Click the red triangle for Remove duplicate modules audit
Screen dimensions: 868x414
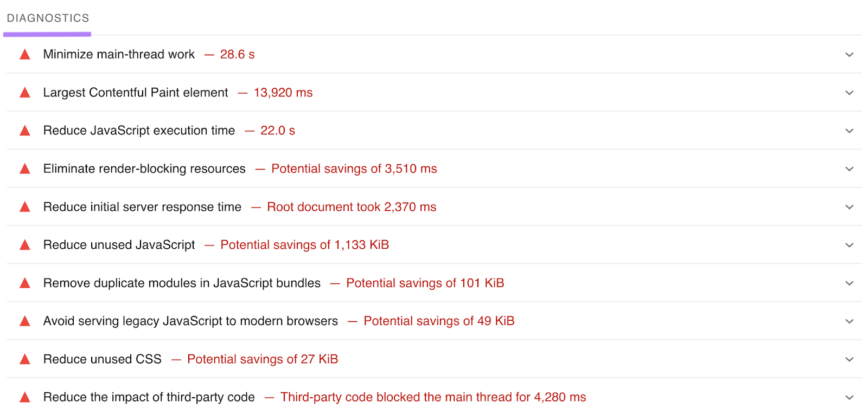pos(25,283)
